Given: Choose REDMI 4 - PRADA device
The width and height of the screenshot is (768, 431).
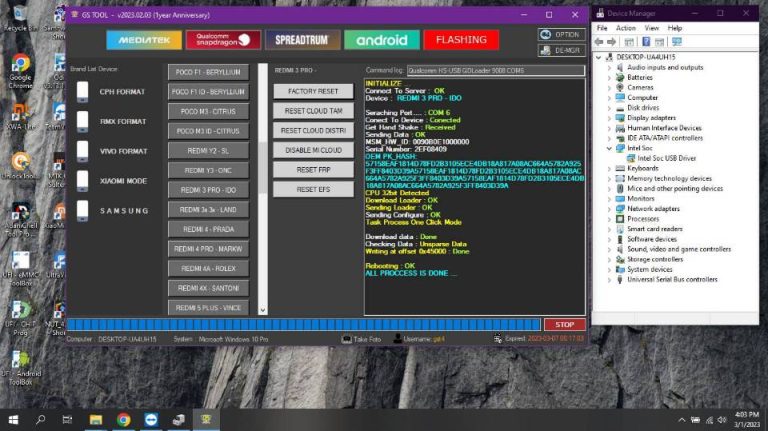Looking at the screenshot, I should point(208,229).
